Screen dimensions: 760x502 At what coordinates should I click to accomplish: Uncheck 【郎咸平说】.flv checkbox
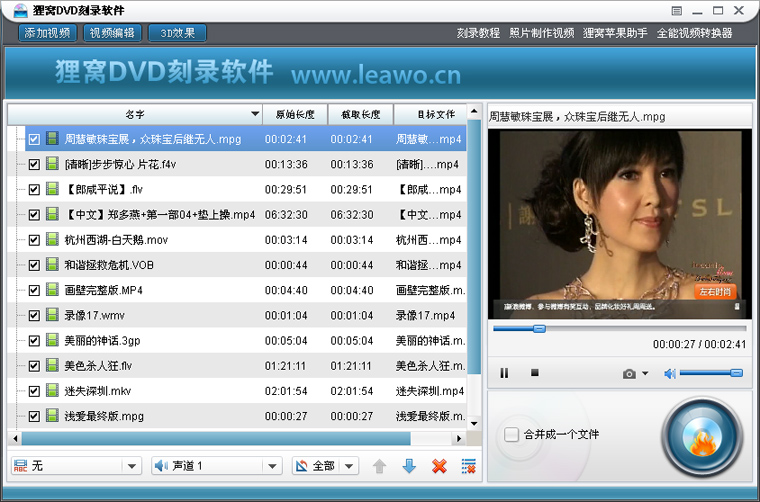coord(34,190)
